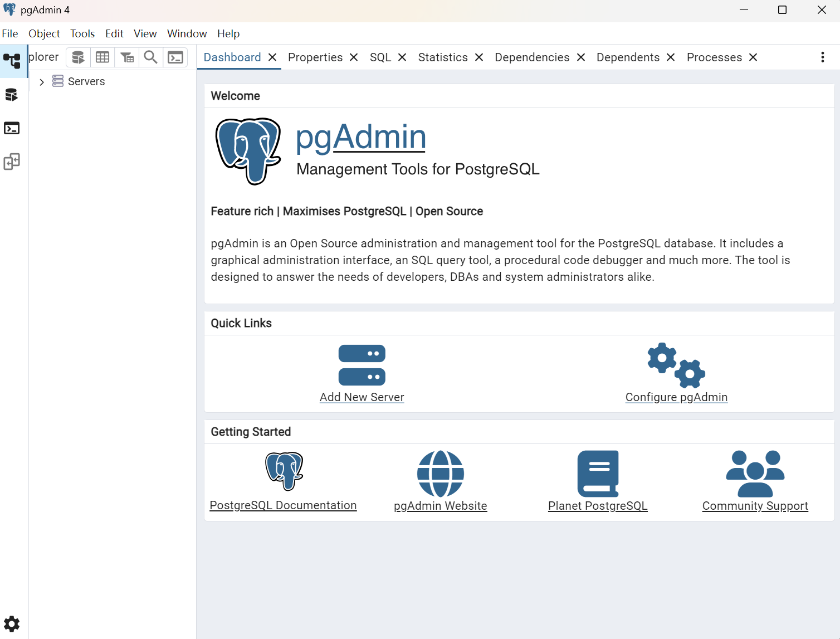The image size is (840, 639).
Task: Switch to the Processes tab
Action: [714, 57]
